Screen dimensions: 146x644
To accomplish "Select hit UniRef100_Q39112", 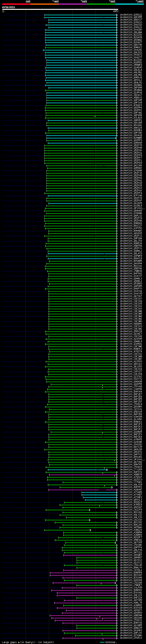I will coord(131,15).
